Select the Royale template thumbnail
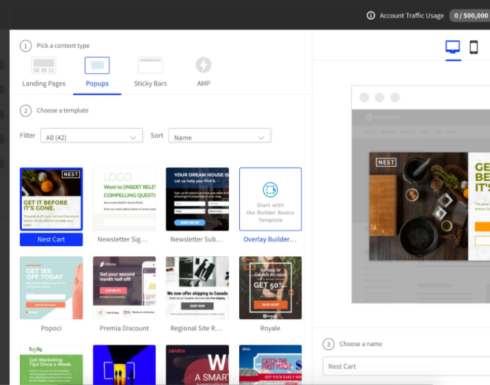 pos(270,288)
